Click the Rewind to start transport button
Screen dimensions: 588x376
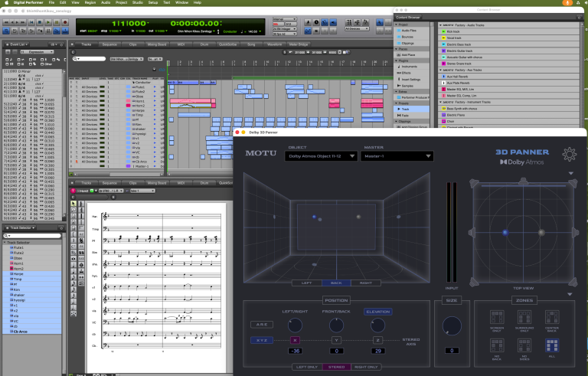pos(31,22)
